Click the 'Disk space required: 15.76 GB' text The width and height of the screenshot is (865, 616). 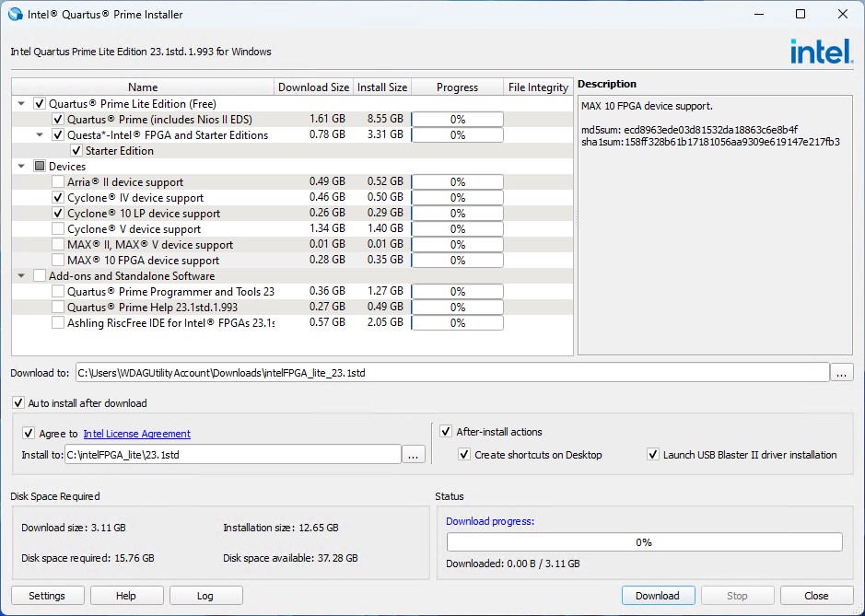[88, 558]
